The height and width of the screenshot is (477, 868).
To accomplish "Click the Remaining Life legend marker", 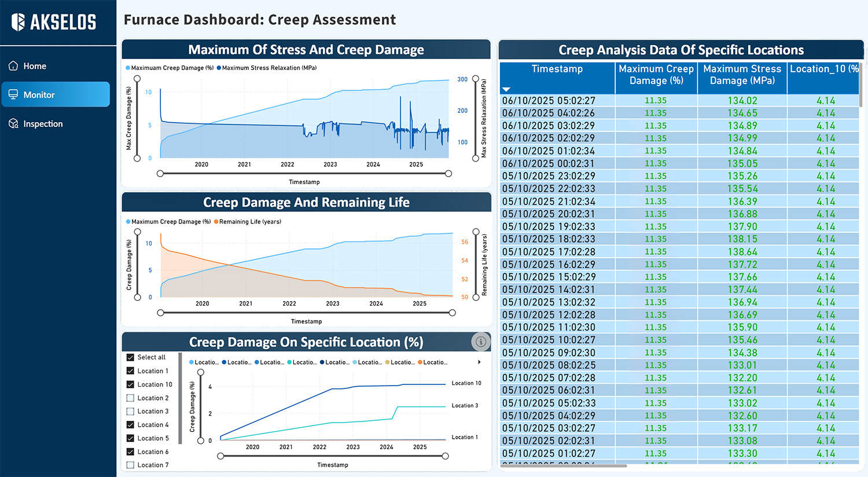I will click(216, 222).
